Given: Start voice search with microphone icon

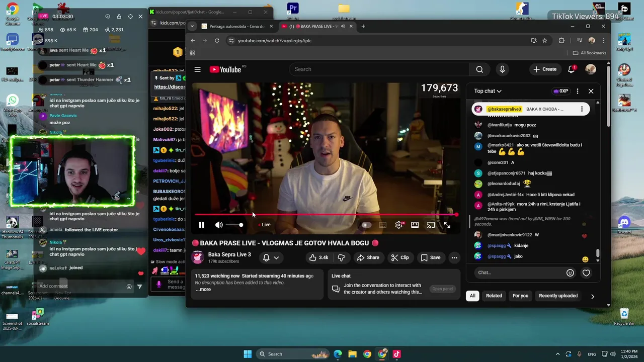Looking at the screenshot, I should [502, 69].
